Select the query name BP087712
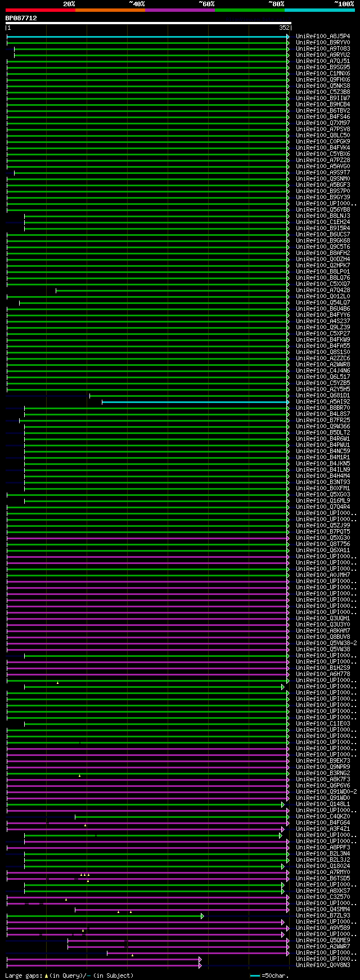This screenshot has width=360, height=980. point(21,18)
